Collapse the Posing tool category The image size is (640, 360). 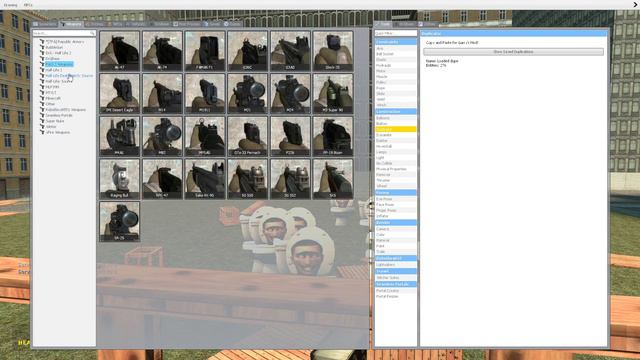[396, 192]
